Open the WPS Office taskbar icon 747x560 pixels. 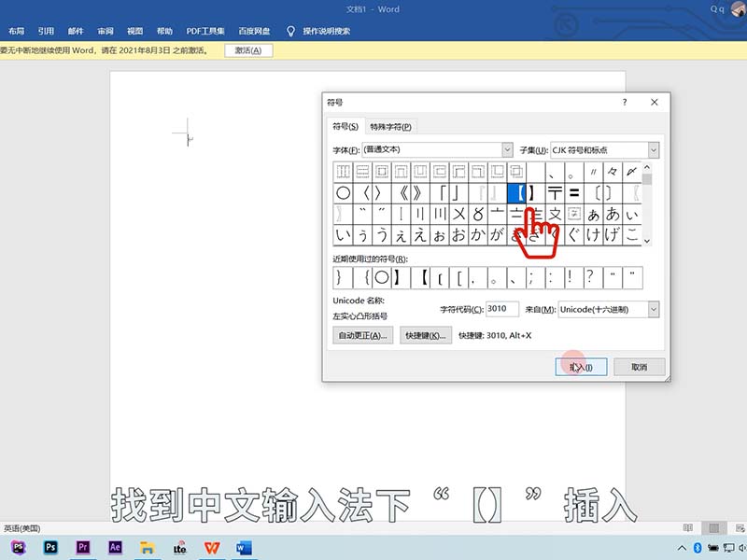[212, 548]
